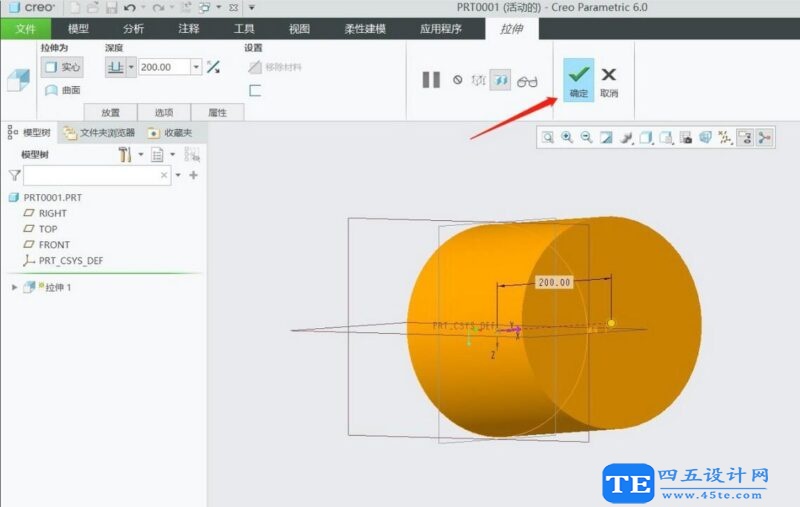Select the unattached preview mode icon
Image resolution: width=800 pixels, height=507 pixels.
coord(479,80)
